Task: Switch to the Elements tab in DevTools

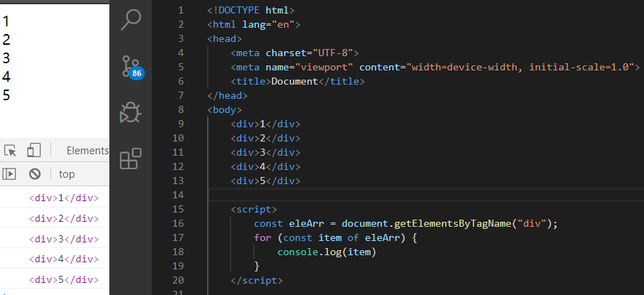Action: [x=87, y=151]
